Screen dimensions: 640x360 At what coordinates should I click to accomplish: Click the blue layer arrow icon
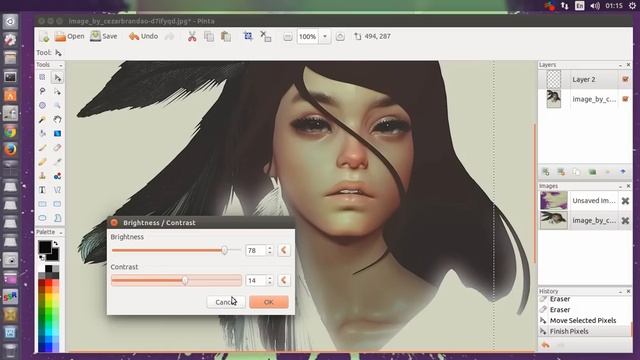(623, 172)
